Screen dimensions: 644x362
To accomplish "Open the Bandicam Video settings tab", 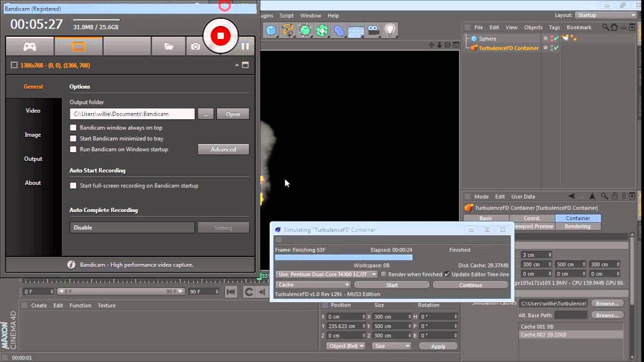I will (33, 111).
